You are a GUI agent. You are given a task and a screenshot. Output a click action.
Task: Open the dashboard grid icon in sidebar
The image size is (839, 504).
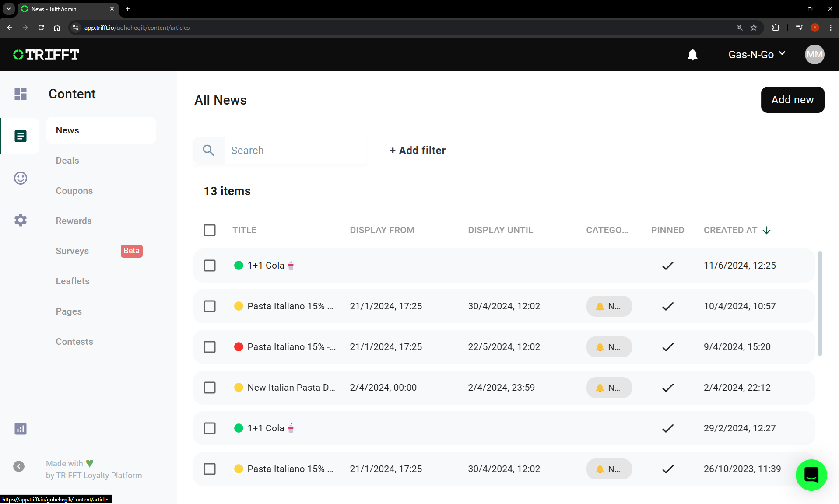(x=21, y=94)
